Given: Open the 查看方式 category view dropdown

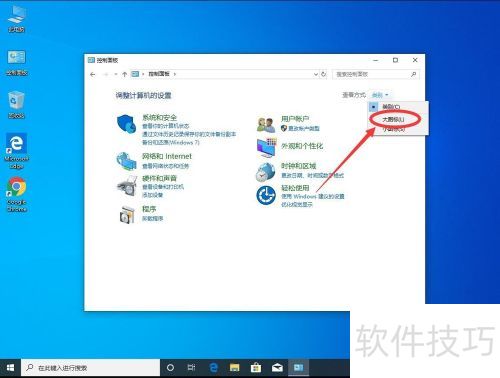Looking at the screenshot, I should 380,95.
